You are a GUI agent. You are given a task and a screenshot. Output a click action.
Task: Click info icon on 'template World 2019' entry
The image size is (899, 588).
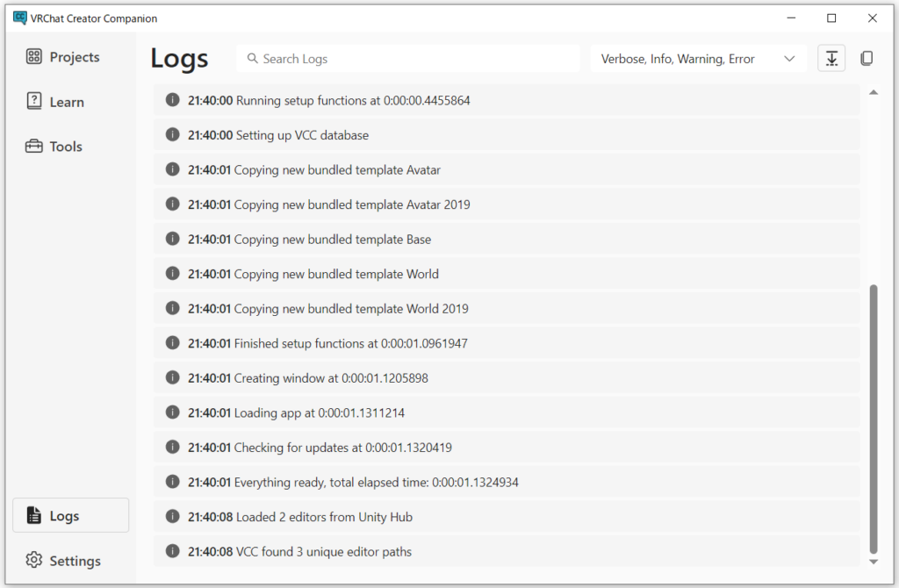pos(173,308)
